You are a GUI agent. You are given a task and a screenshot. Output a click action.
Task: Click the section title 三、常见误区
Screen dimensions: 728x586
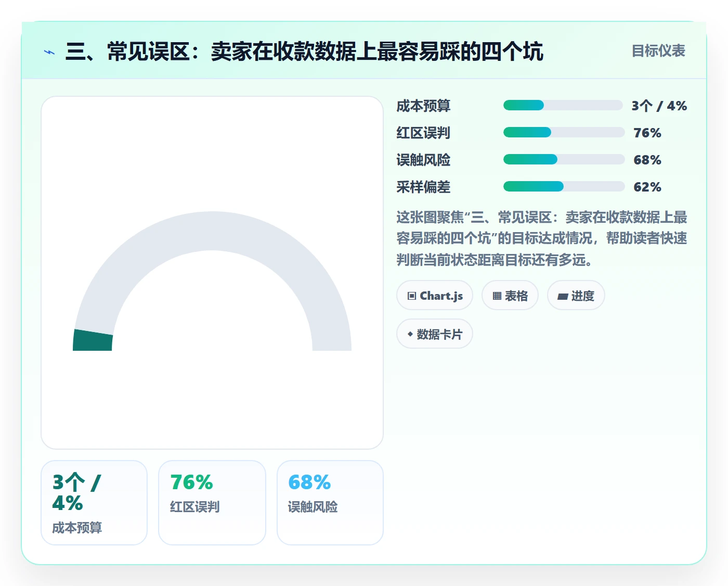pos(304,52)
